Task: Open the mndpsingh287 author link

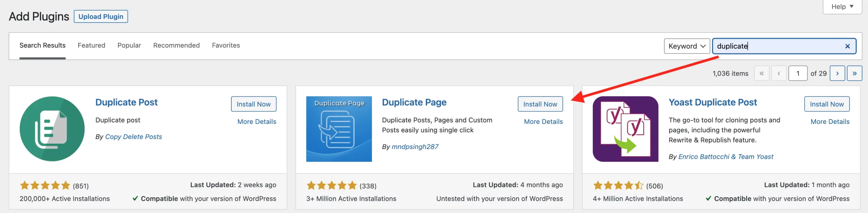Action: point(415,147)
